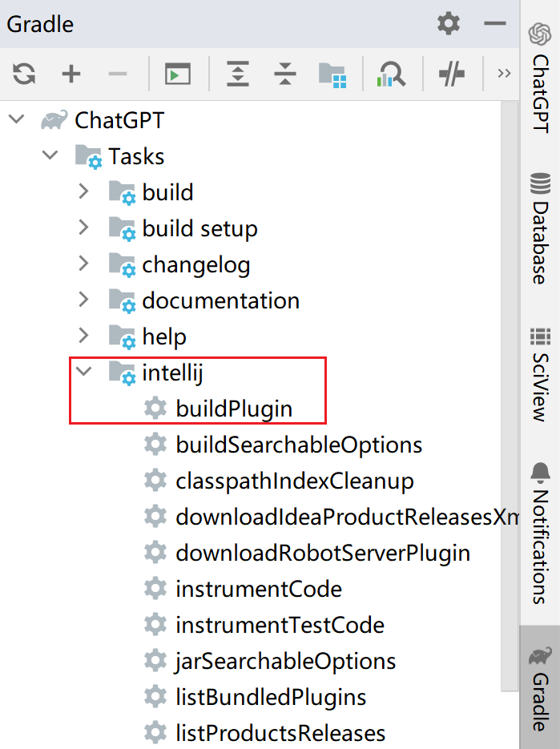
Task: Click the Reload All Gradle Projects icon
Action: (x=24, y=74)
